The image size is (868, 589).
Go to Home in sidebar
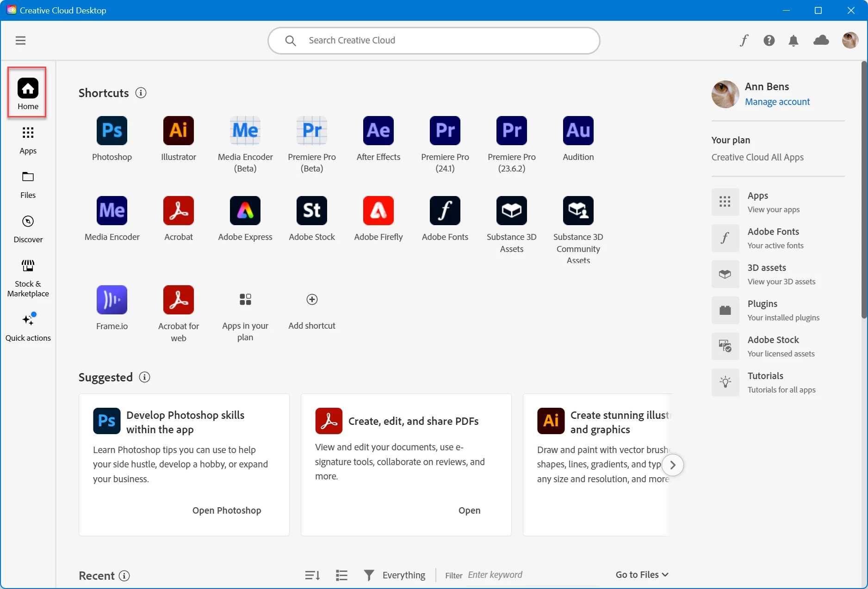click(x=28, y=94)
